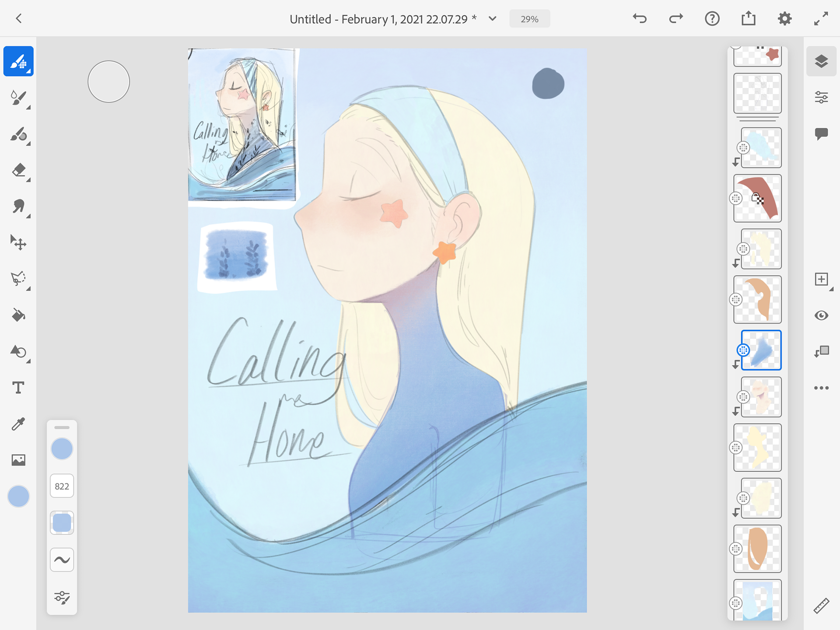Open the active color chip in toolbar

click(x=18, y=497)
